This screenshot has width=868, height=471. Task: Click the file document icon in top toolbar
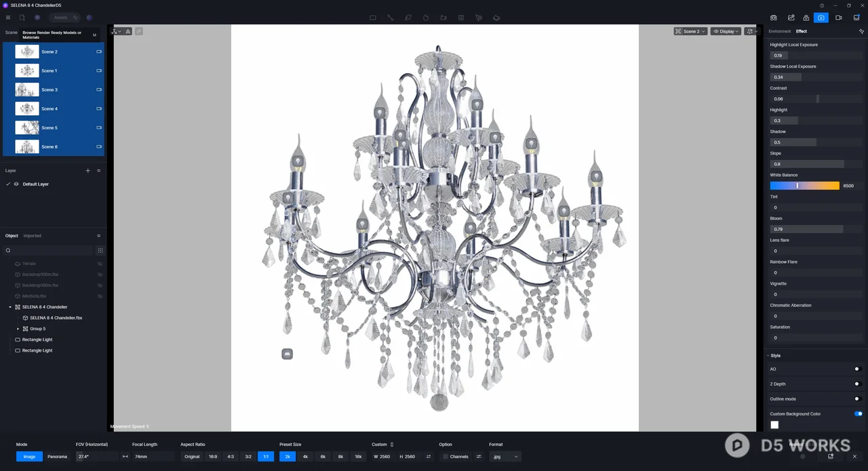click(x=22, y=18)
